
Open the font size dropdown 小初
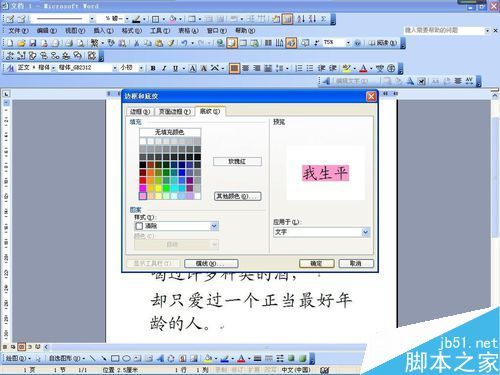click(141, 68)
